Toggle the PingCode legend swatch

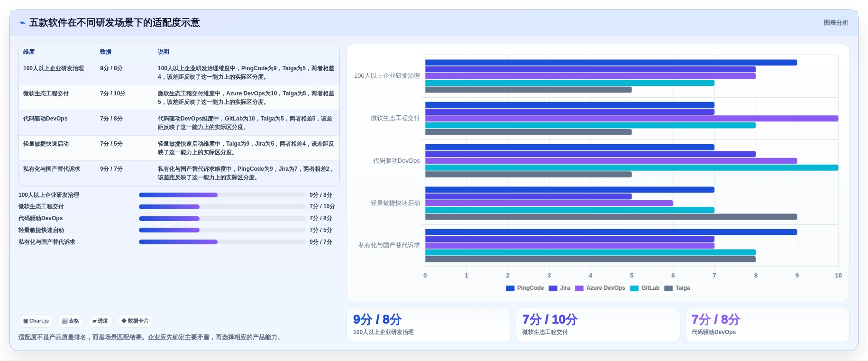point(510,288)
